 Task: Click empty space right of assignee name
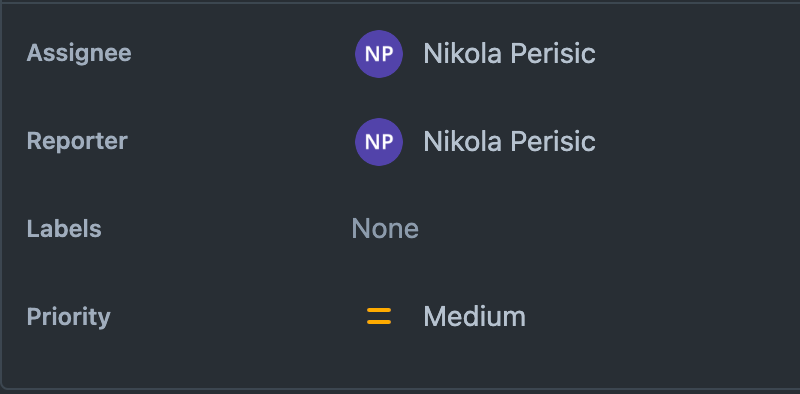pos(694,54)
